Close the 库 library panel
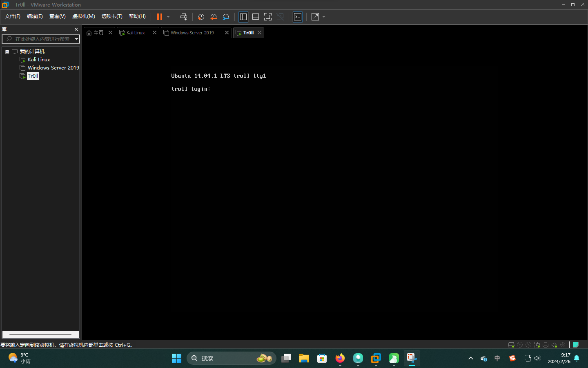The width and height of the screenshot is (588, 368). (76, 29)
